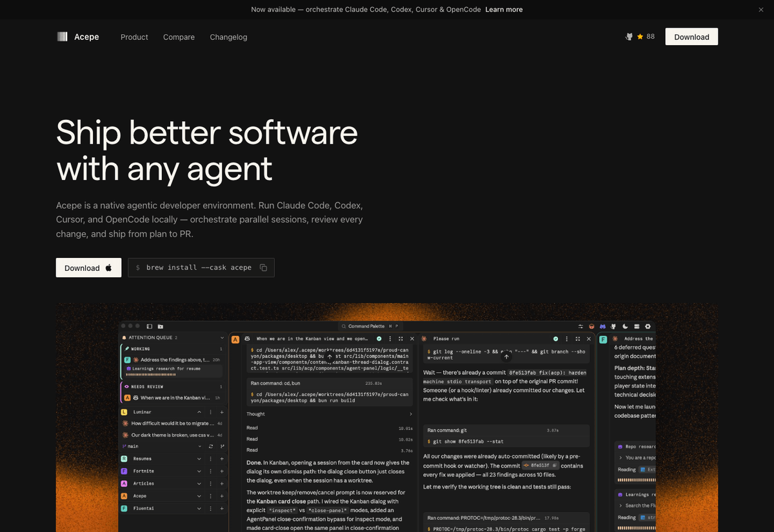Expand the Articles project

tap(199, 484)
